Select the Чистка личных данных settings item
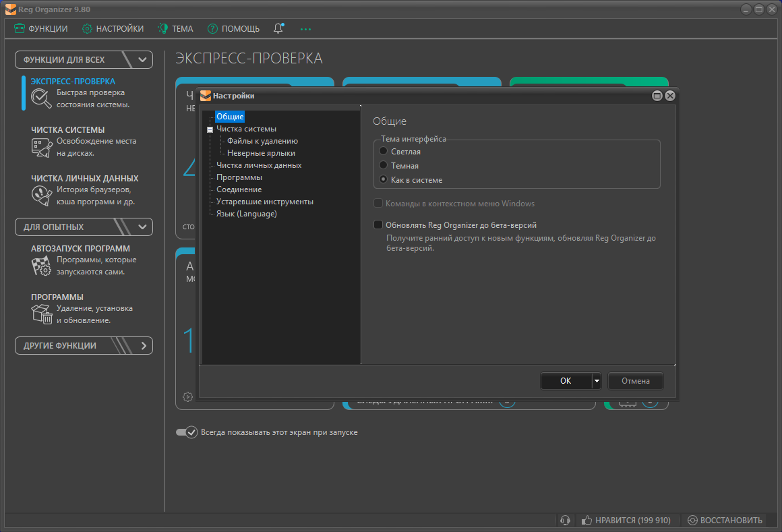Screen dimensions: 782x532 point(259,165)
